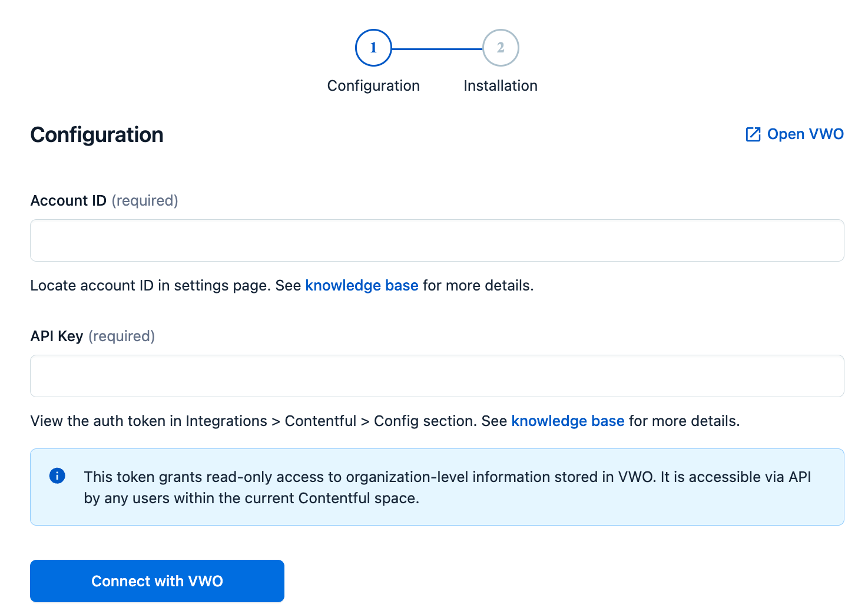Click the Open VWO external link icon
Image resolution: width=868 pixels, height=614 pixels.
(x=753, y=134)
